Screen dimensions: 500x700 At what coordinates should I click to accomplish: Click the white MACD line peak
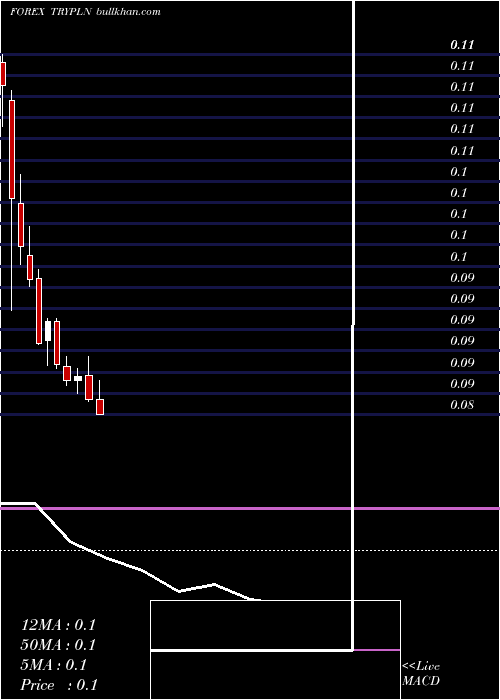(214, 584)
